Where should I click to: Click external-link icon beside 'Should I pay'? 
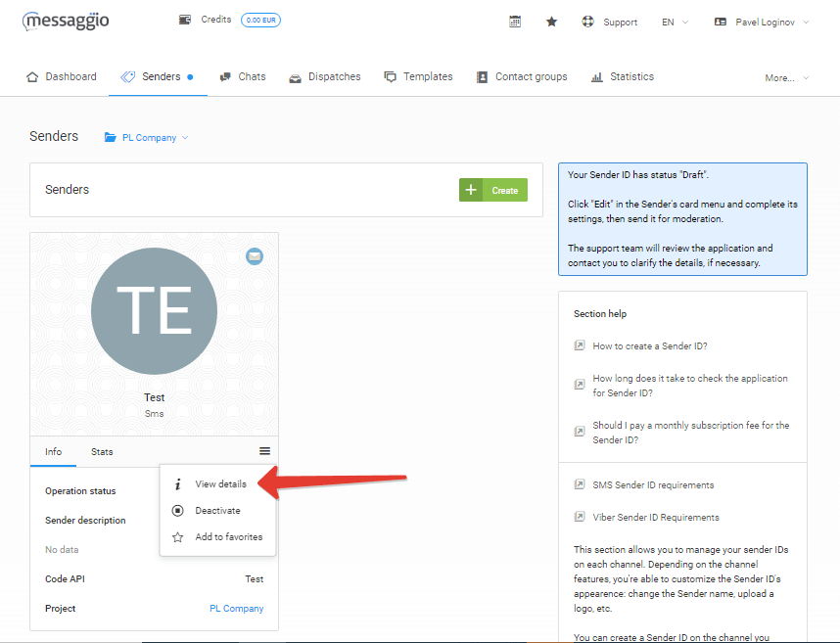pyautogui.click(x=580, y=431)
